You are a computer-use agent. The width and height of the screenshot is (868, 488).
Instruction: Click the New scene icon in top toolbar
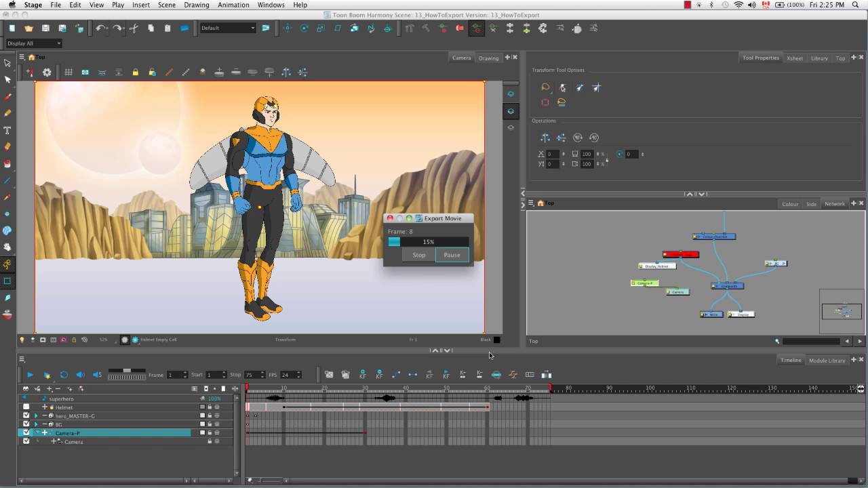click(12, 28)
